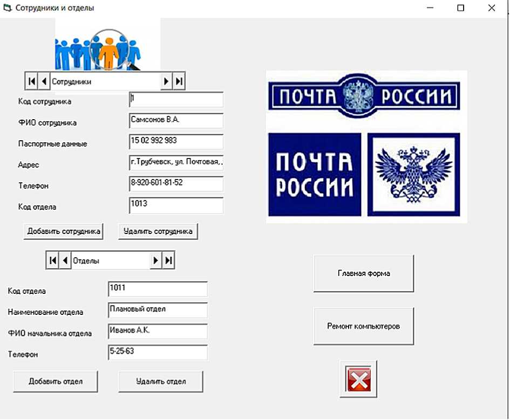The height and width of the screenshot is (420, 510).
Task: Click the ФИО сотрудника label
Action: click(x=47, y=123)
